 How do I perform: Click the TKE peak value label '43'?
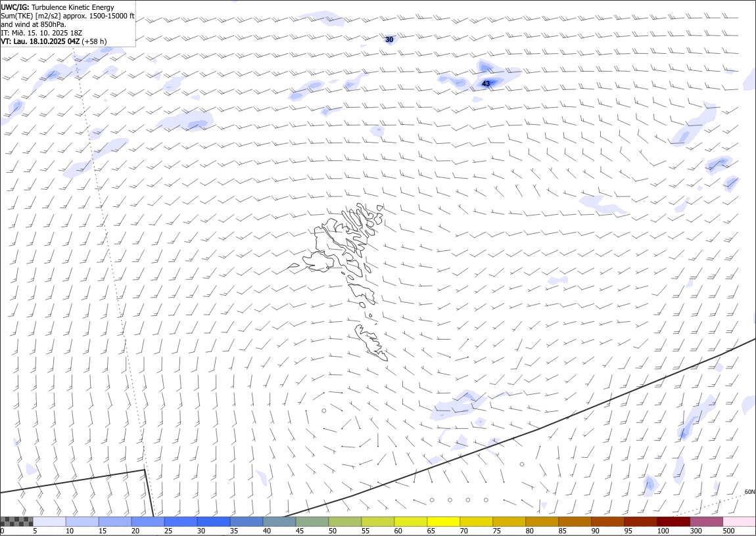tap(486, 84)
